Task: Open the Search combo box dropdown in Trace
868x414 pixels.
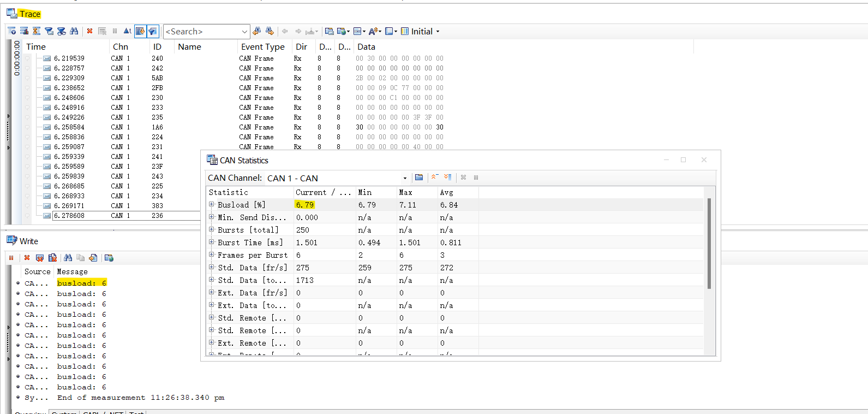Action: pyautogui.click(x=244, y=32)
